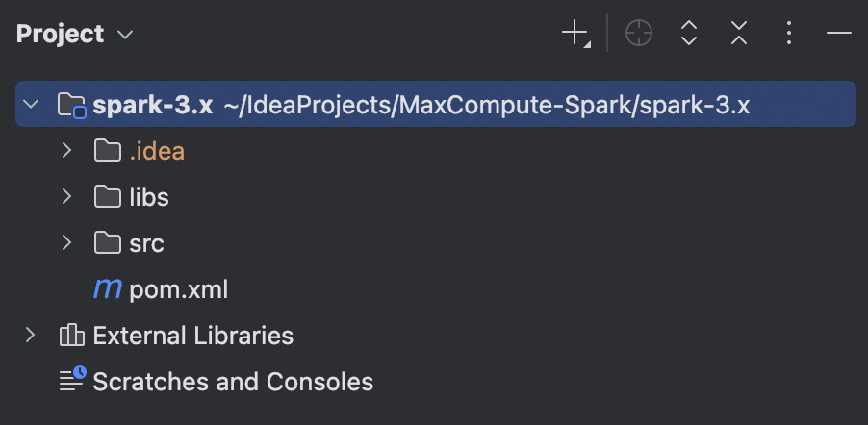Hide the Project tool window
The width and height of the screenshot is (868, 425).
click(838, 34)
